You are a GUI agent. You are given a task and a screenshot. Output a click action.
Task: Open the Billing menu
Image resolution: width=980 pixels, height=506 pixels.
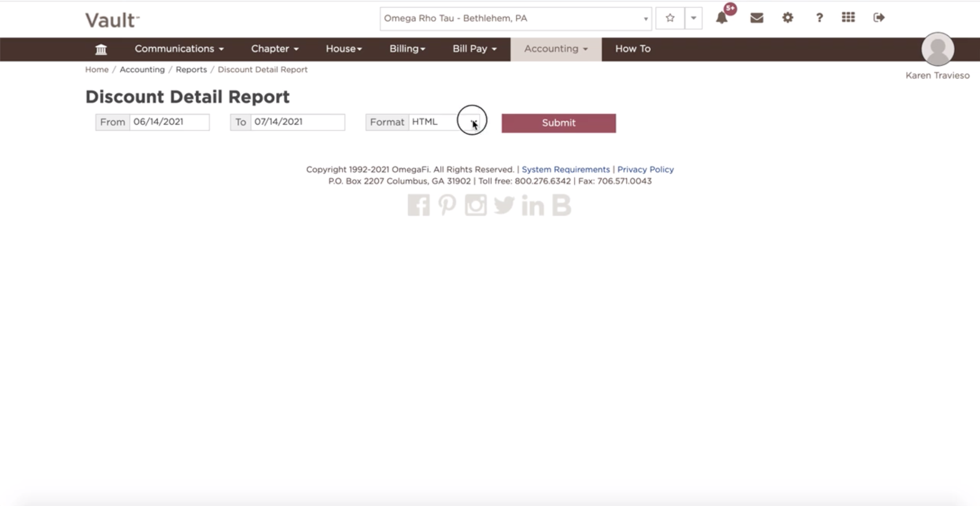407,49
